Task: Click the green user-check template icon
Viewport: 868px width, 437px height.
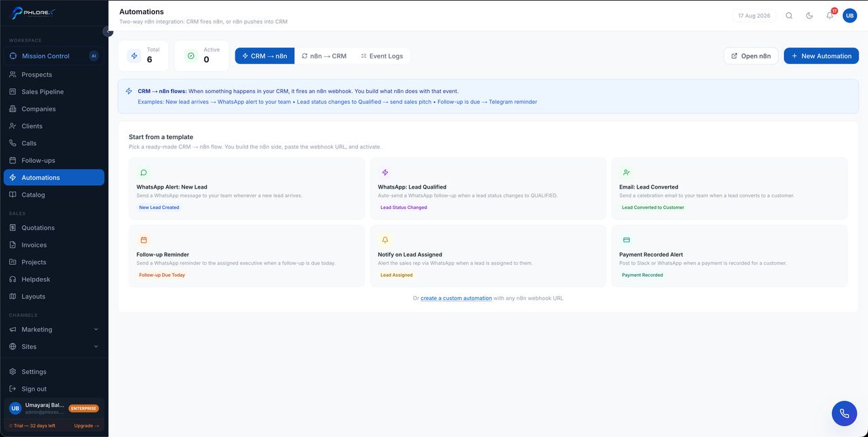Action: tap(627, 172)
